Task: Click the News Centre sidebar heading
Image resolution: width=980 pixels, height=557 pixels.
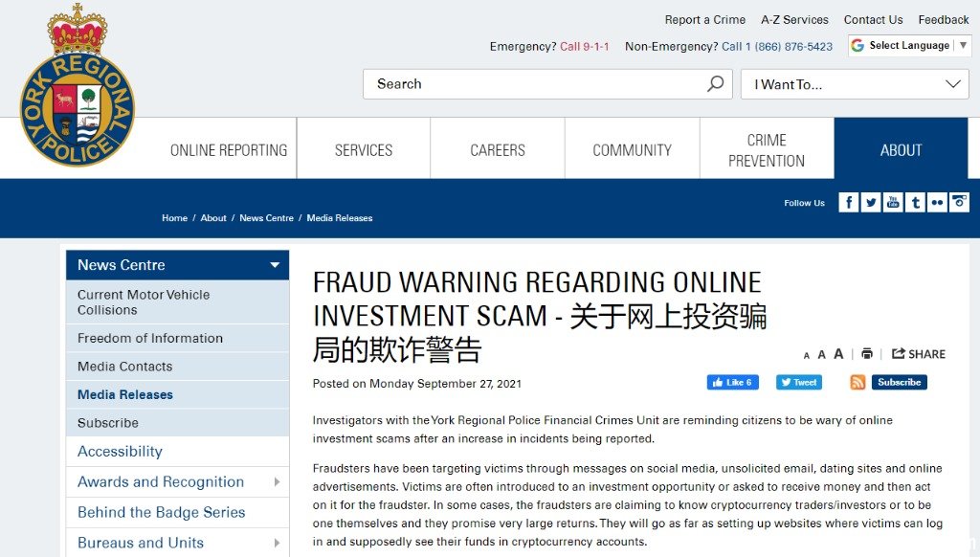Action: (x=122, y=265)
